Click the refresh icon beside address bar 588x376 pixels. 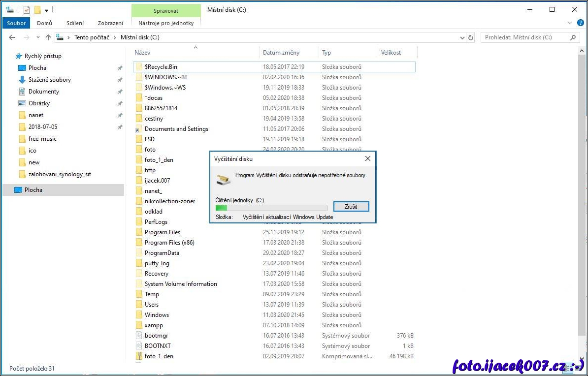471,37
